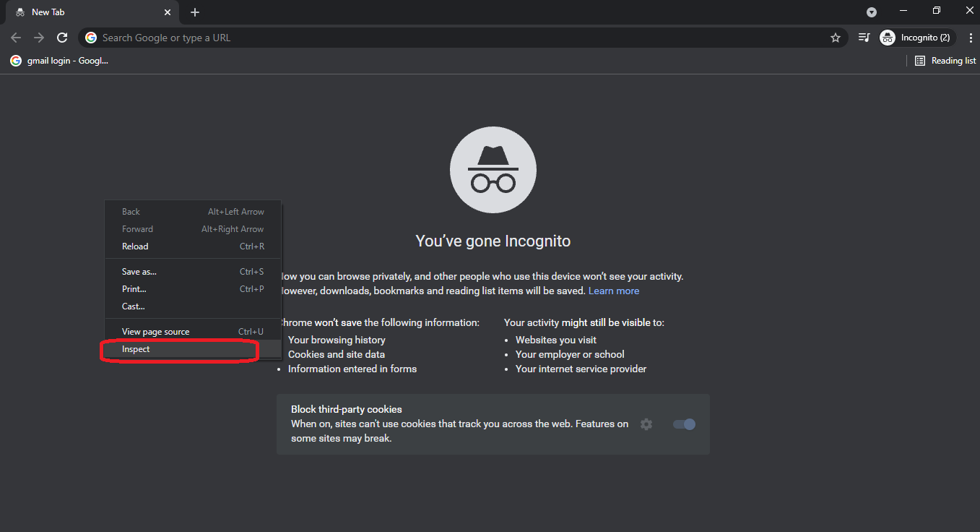Open the tab search dropdown arrow
Viewport: 980px width, 532px height.
click(x=872, y=12)
